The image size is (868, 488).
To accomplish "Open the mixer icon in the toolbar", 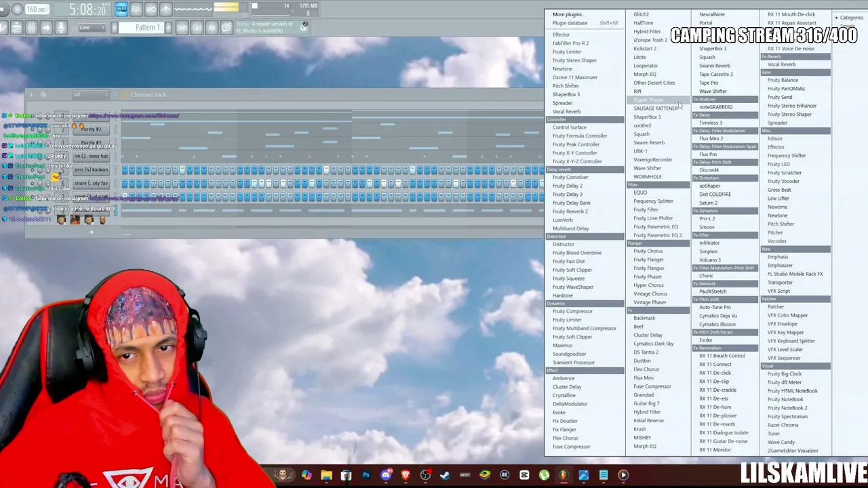I will point(31,28).
